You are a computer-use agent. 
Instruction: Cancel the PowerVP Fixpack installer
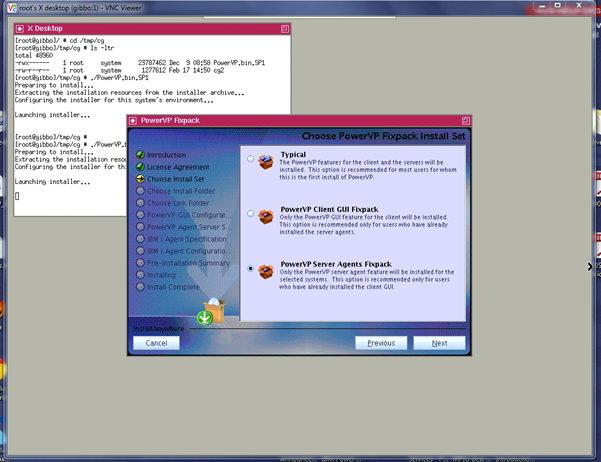click(x=156, y=343)
